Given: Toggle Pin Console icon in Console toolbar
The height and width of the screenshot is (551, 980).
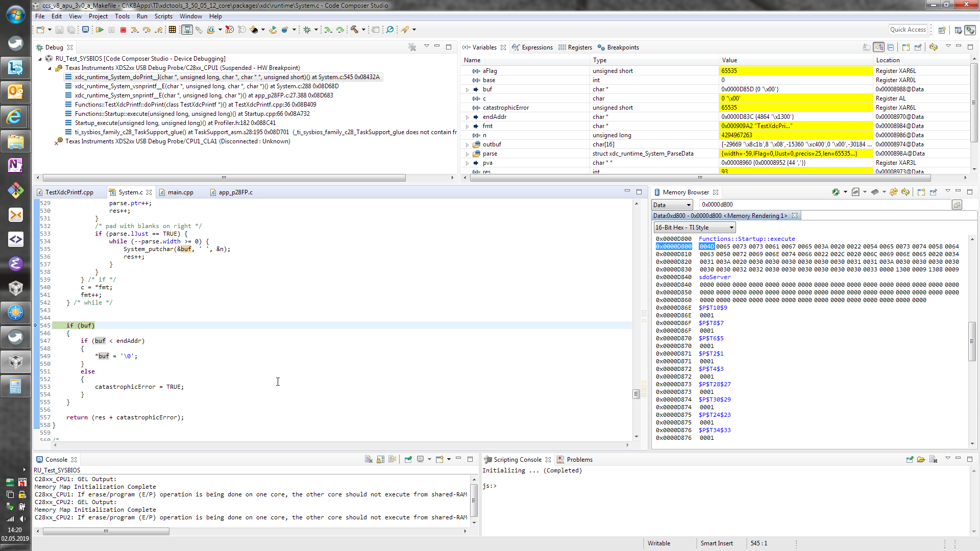Looking at the screenshot, I should coord(408,459).
